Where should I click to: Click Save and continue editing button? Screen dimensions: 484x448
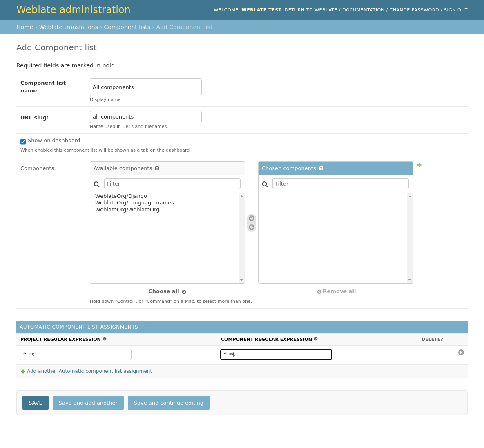169,403
